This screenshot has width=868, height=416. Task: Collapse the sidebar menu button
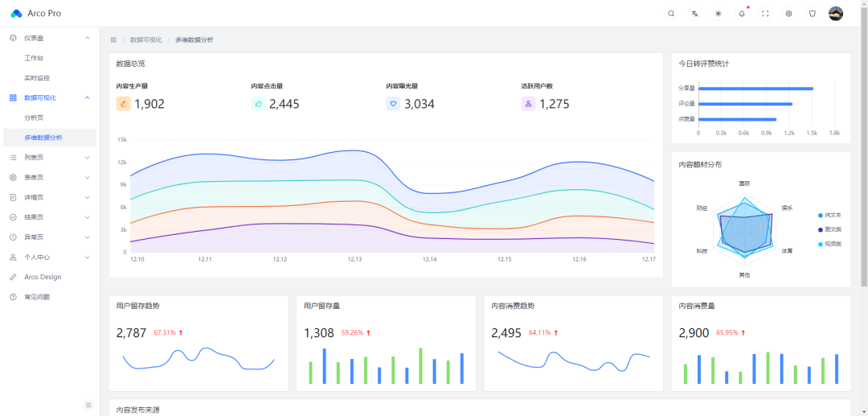tap(88, 405)
